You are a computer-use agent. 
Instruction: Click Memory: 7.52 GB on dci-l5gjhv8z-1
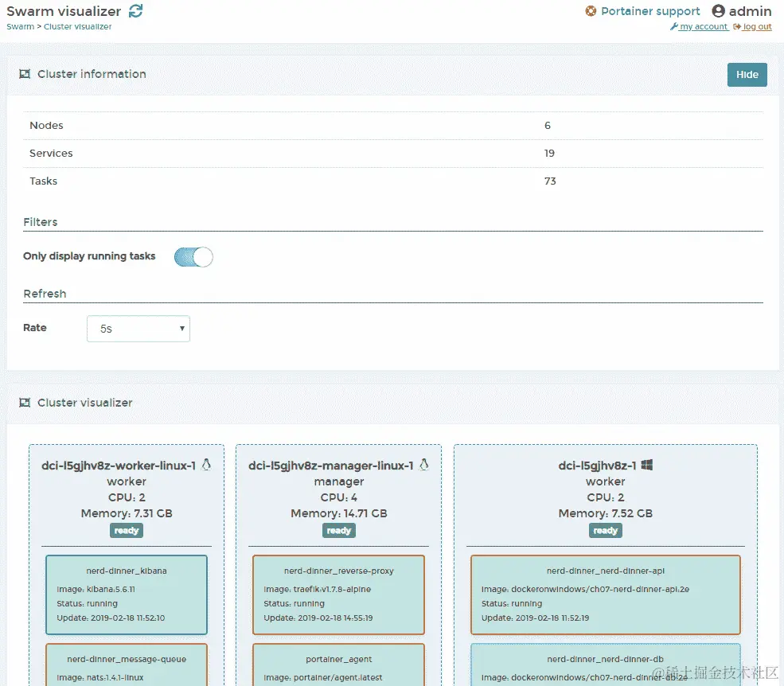pyautogui.click(x=606, y=513)
